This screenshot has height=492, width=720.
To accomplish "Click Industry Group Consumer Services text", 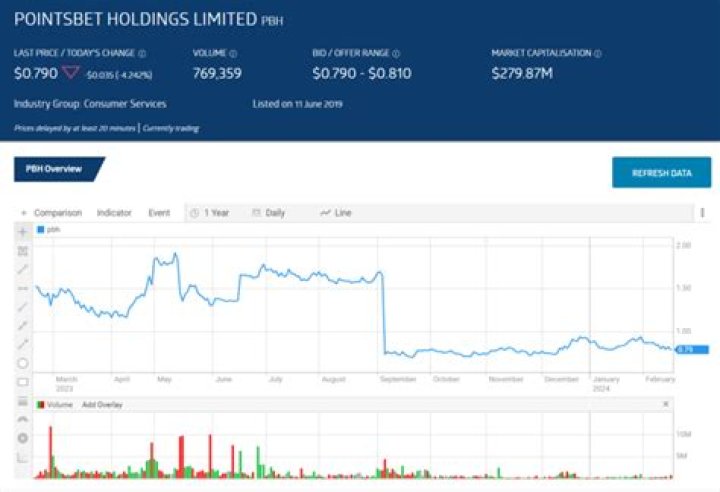I will [90, 104].
